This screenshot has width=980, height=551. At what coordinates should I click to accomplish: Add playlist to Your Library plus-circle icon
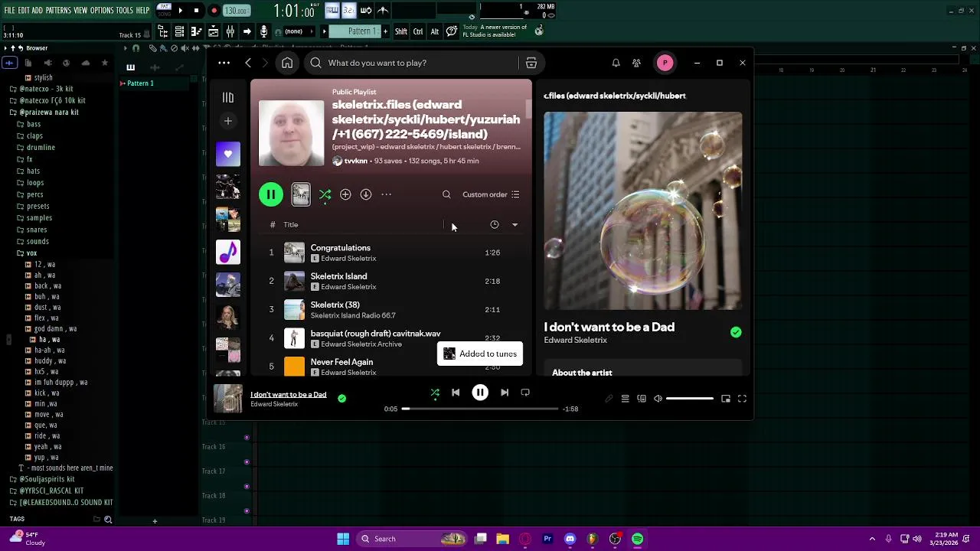coord(345,194)
